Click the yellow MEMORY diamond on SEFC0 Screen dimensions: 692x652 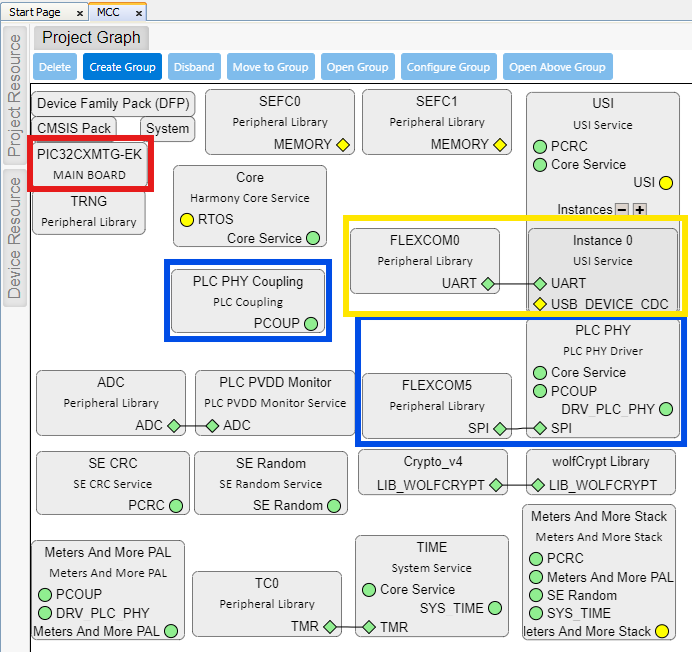point(343,144)
